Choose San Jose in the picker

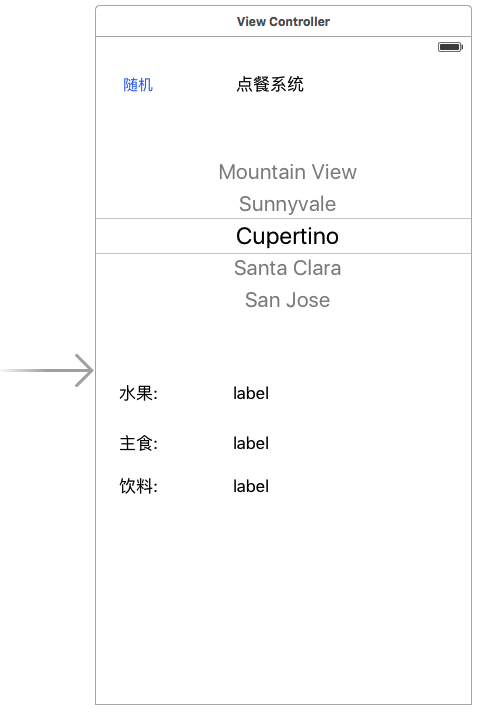click(x=287, y=300)
